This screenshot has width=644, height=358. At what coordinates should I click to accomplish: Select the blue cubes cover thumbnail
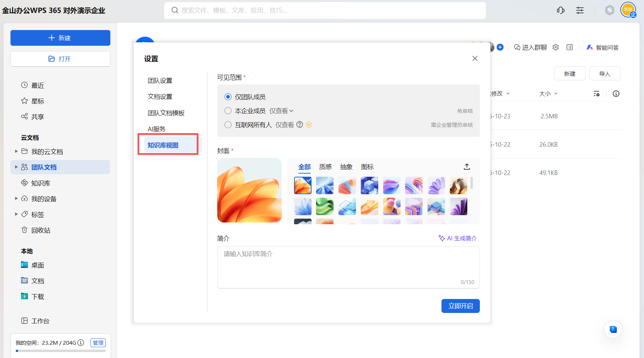pos(369,185)
